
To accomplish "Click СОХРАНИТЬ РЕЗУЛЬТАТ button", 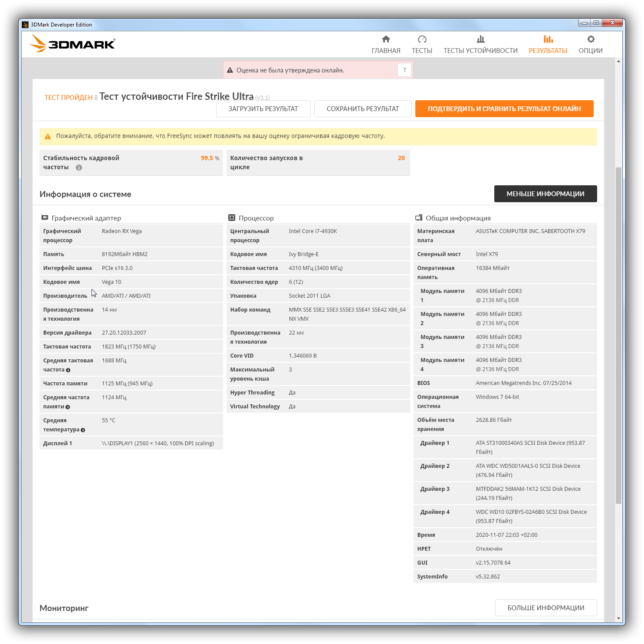I will coord(363,109).
